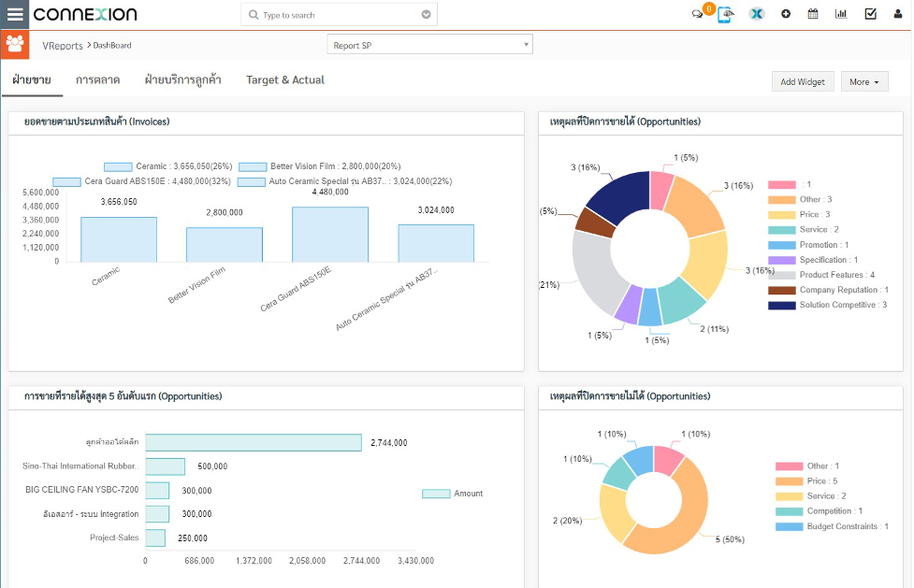Screen dimensions: 914x588
Task: Open the calendar icon
Action: (813, 14)
